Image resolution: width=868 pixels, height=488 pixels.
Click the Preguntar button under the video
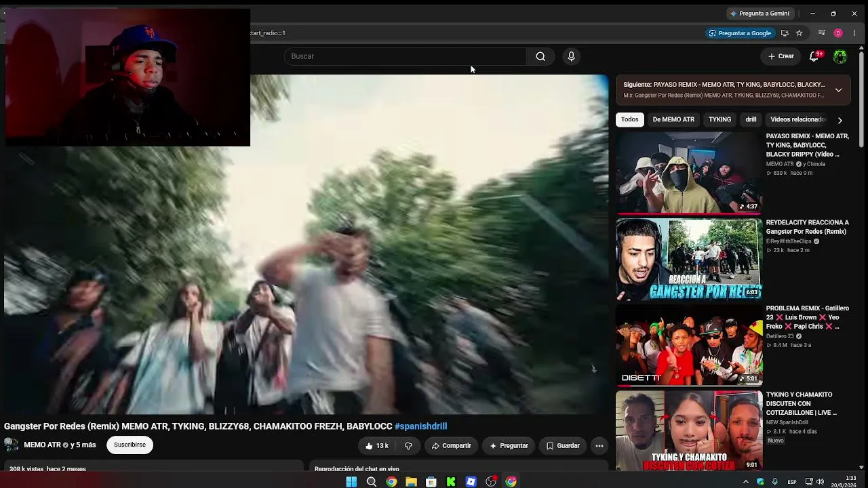pos(509,445)
